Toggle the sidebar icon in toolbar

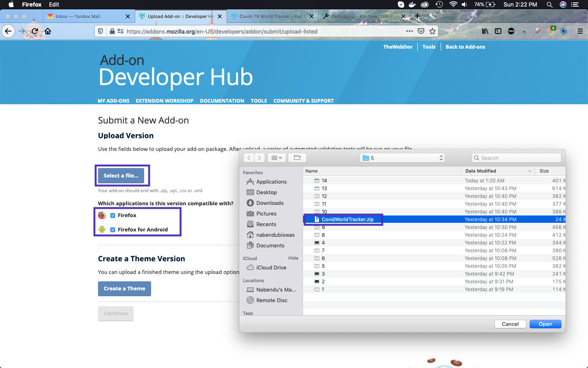click(498, 31)
